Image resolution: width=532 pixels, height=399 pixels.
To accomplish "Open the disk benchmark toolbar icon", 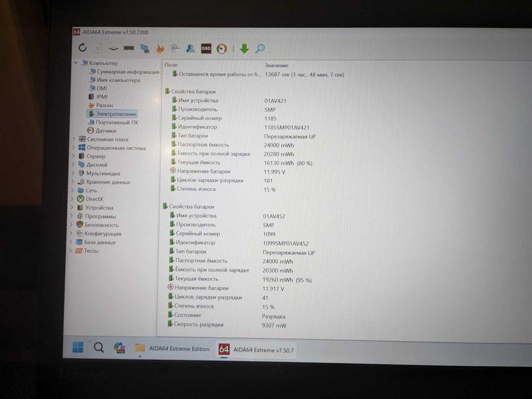I will tap(113, 48).
